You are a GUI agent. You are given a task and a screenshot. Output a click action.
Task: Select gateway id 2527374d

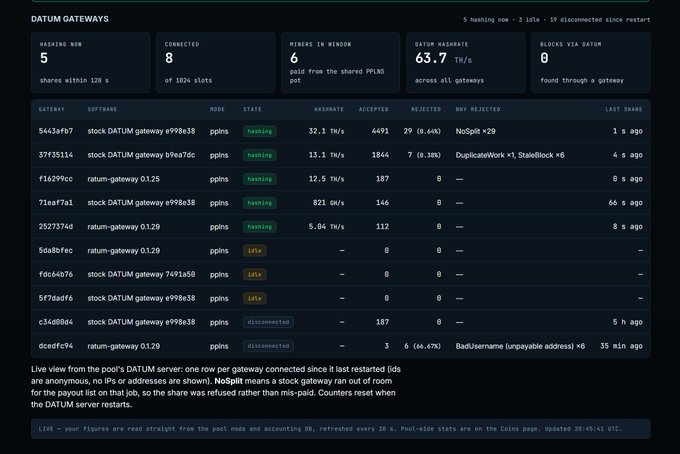pyautogui.click(x=56, y=226)
